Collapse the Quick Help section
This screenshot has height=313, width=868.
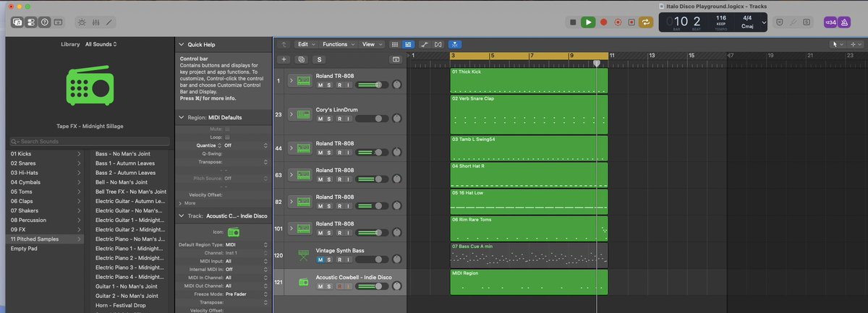(181, 44)
